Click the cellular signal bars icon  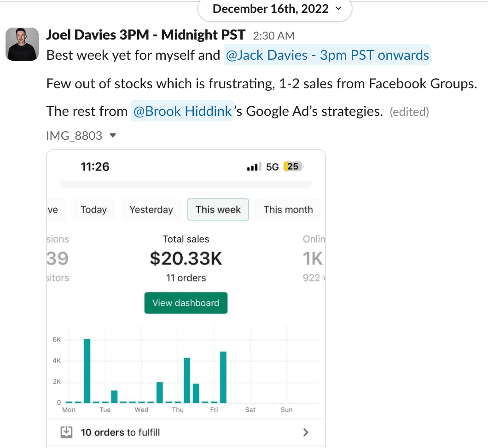click(x=253, y=167)
